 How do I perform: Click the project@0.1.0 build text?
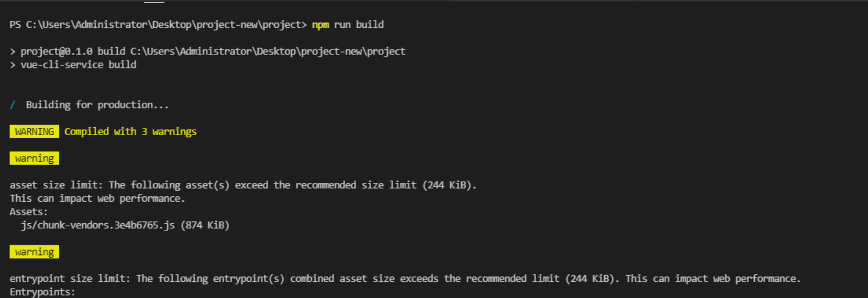click(73, 51)
